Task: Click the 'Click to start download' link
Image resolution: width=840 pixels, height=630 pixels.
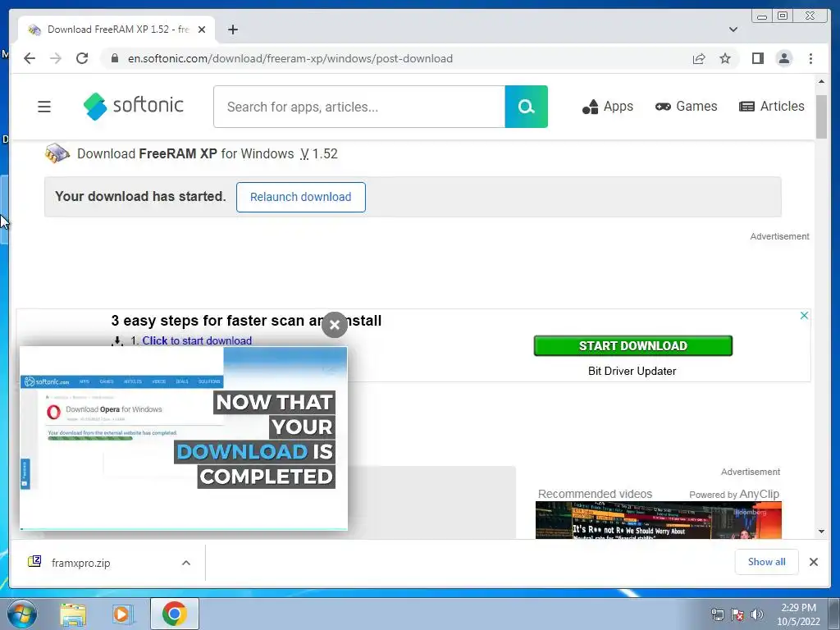Action: pyautogui.click(x=197, y=340)
